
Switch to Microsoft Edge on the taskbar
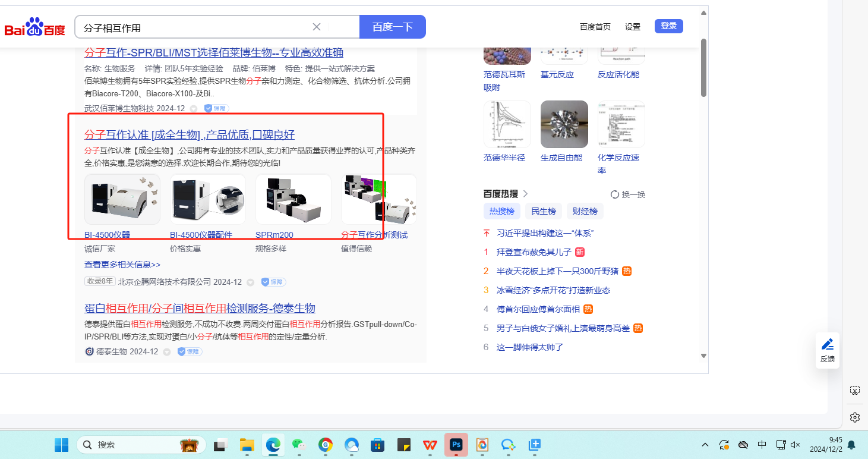pyautogui.click(x=273, y=445)
